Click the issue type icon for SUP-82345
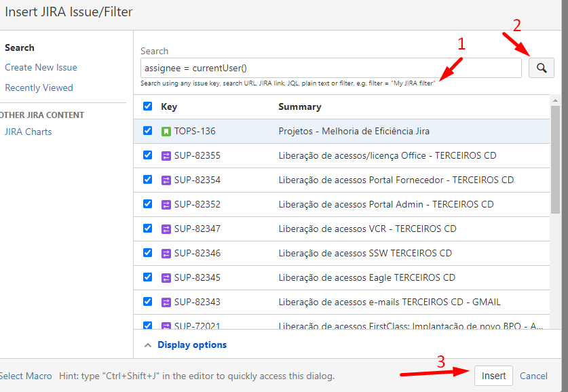This screenshot has width=568, height=392. coord(166,277)
